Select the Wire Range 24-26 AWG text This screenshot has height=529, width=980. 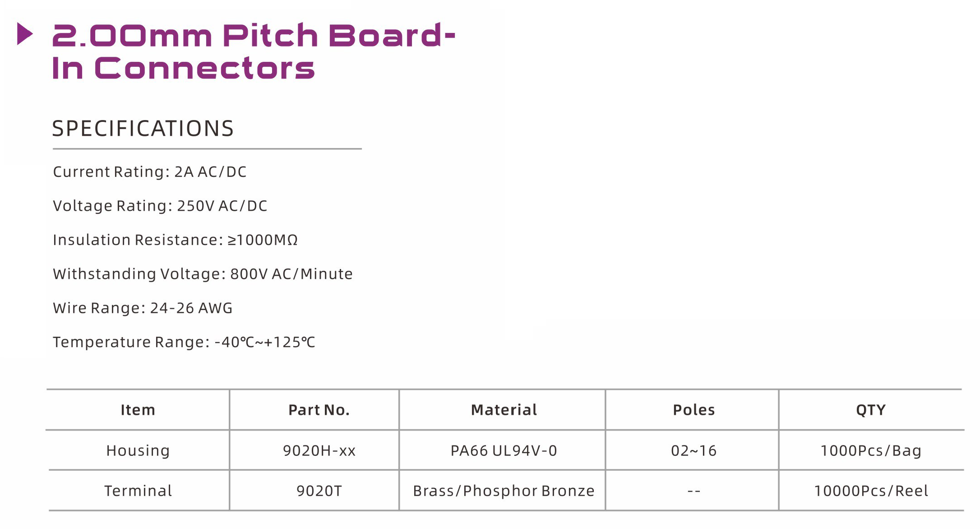click(143, 308)
